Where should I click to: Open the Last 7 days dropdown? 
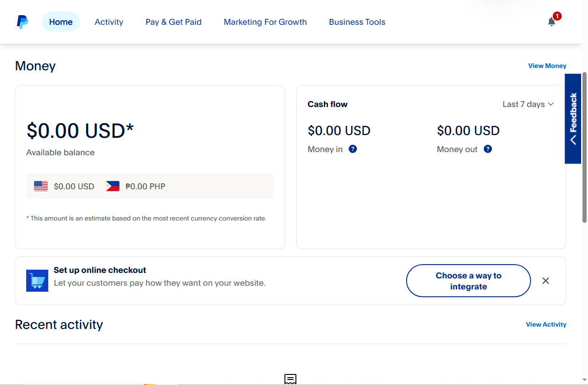coord(528,104)
